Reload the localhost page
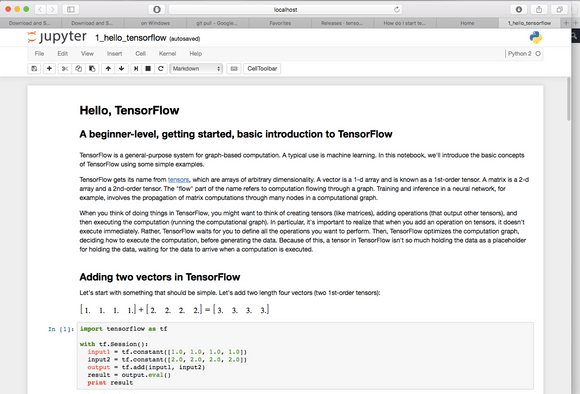The image size is (580, 394). 397,10
